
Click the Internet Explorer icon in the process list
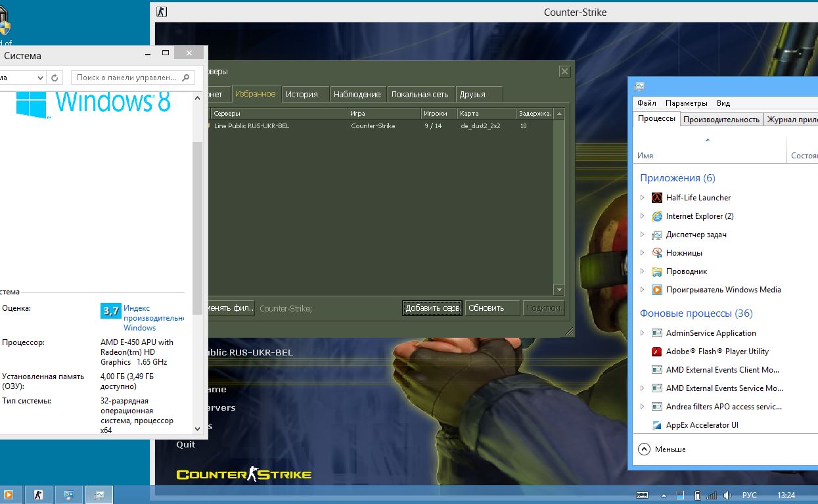pos(657,216)
